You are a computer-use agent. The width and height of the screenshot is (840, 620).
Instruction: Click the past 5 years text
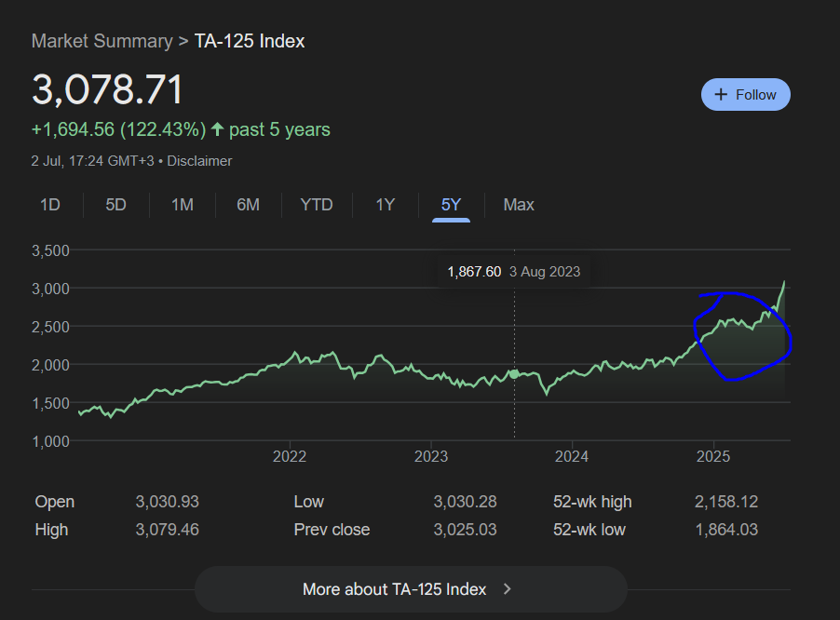coord(279,129)
